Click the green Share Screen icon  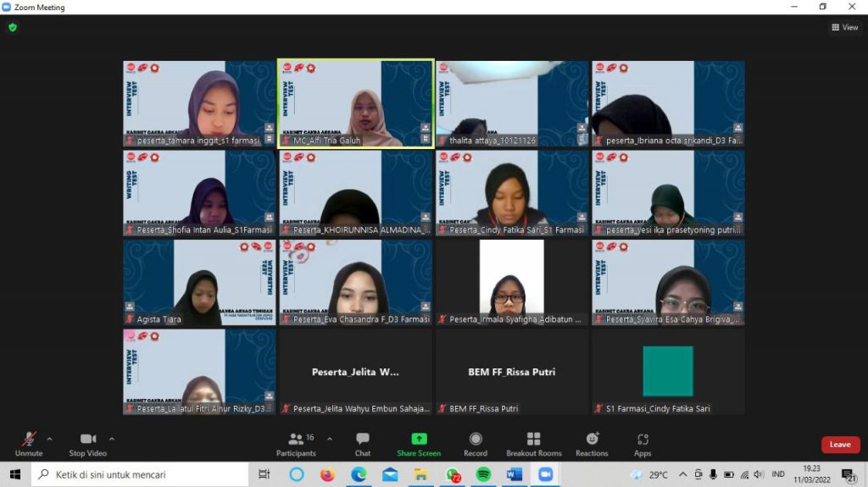coord(419,439)
